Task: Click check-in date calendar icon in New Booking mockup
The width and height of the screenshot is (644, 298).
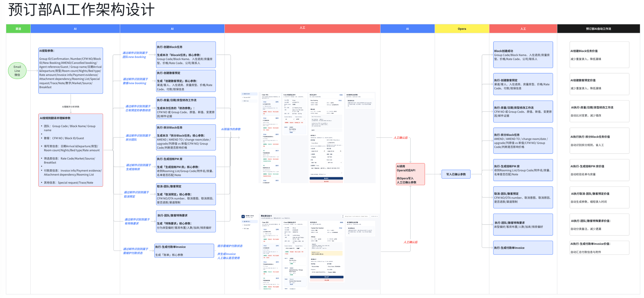Action: coord(325,151)
